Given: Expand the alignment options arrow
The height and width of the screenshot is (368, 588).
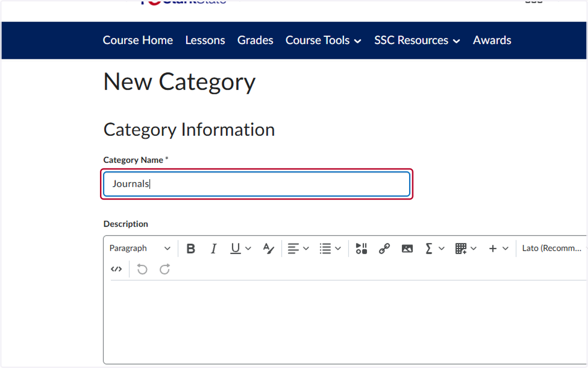Looking at the screenshot, I should click(306, 249).
